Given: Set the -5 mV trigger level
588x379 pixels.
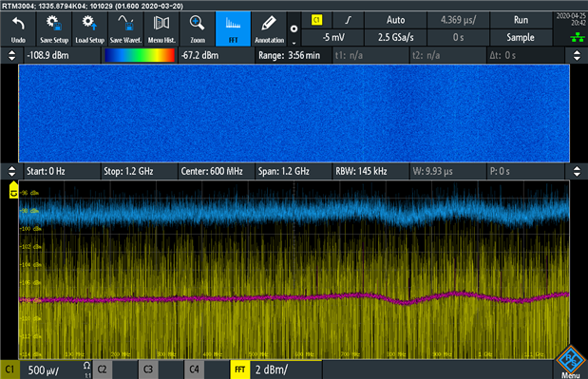Looking at the screenshot, I should [332, 37].
